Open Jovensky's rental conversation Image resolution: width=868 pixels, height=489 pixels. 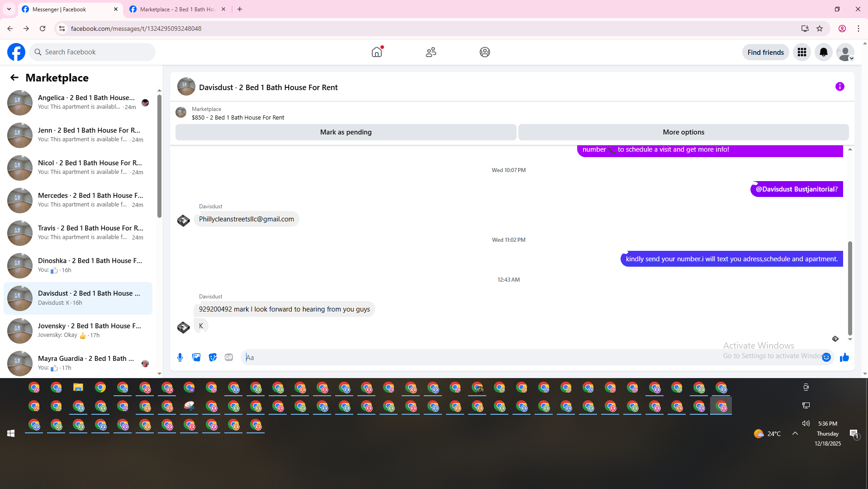click(78, 331)
